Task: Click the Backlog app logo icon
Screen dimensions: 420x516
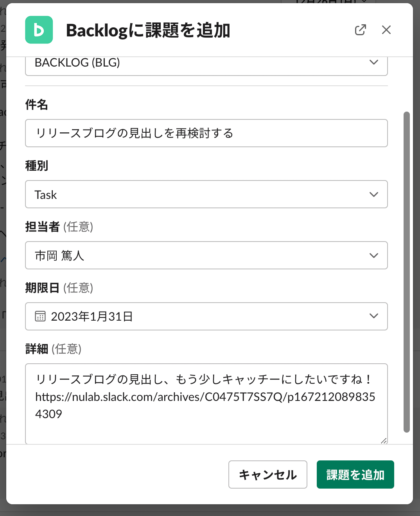Action: coord(39,30)
